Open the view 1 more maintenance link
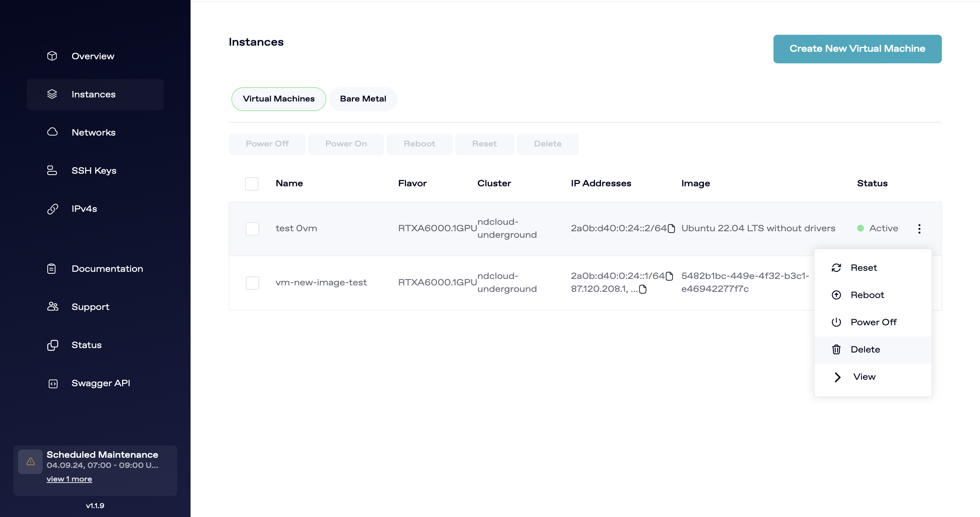The width and height of the screenshot is (980, 517). [69, 479]
